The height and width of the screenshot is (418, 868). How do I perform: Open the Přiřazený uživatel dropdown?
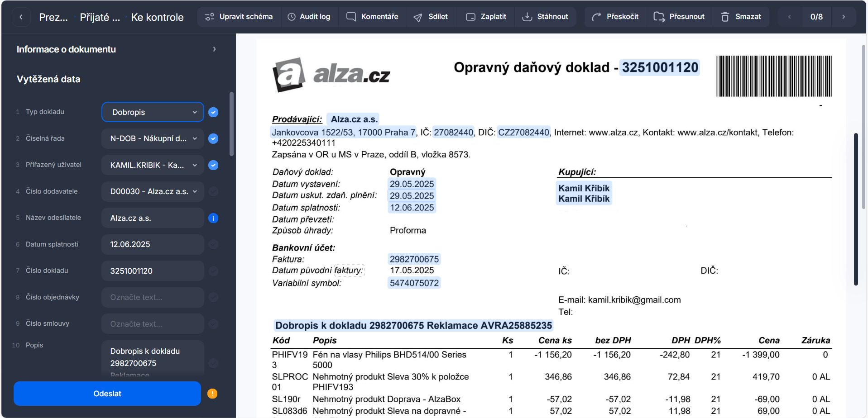pos(153,165)
